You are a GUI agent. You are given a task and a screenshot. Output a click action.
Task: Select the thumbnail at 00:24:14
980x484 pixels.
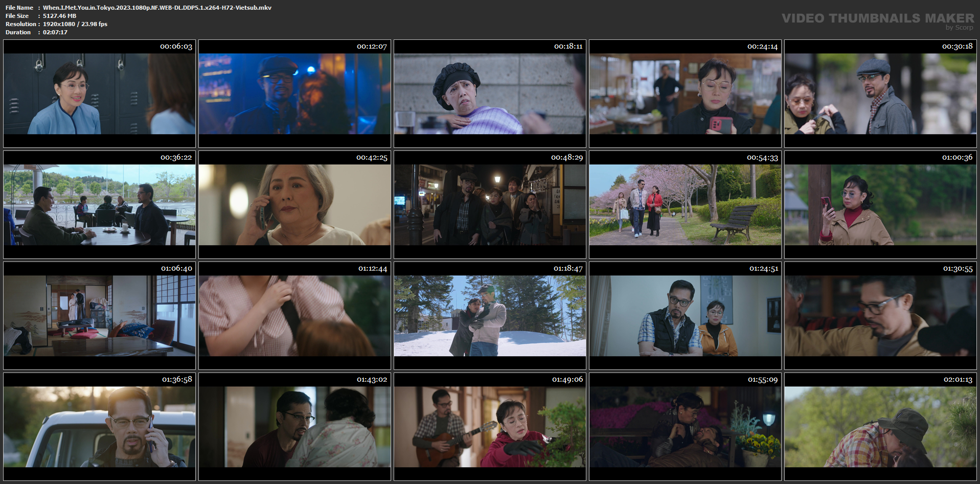point(685,94)
